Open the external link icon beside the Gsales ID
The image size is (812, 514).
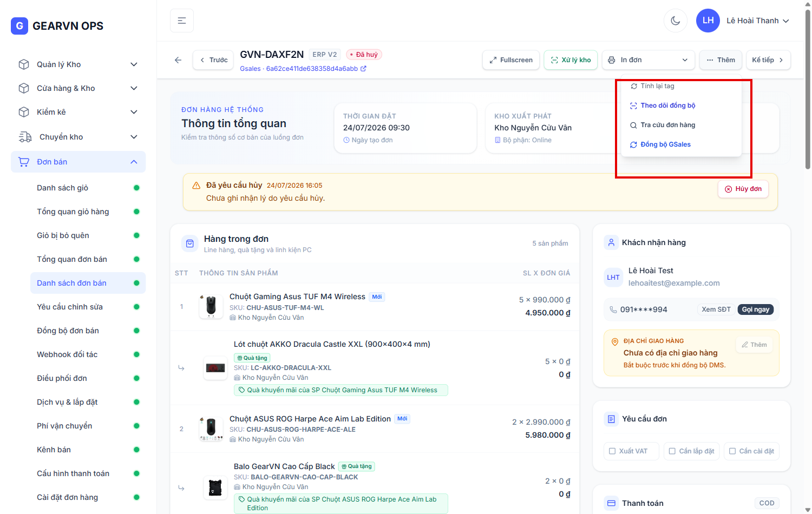pos(363,69)
